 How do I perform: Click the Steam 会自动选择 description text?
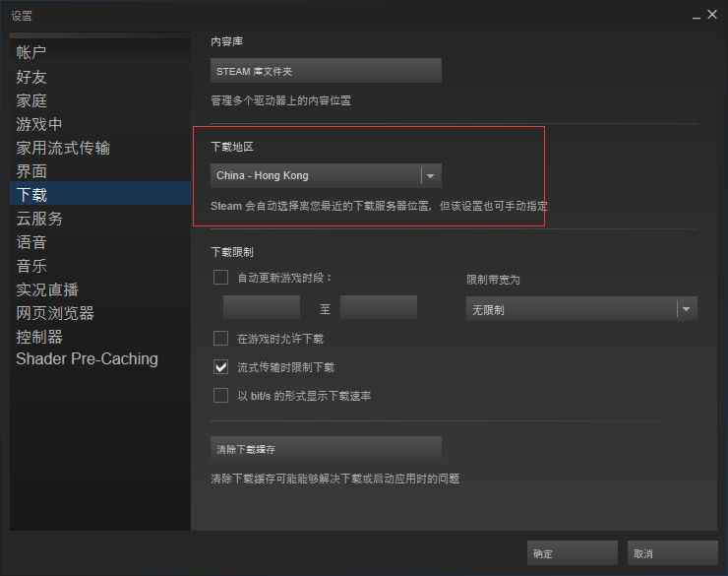pos(379,206)
